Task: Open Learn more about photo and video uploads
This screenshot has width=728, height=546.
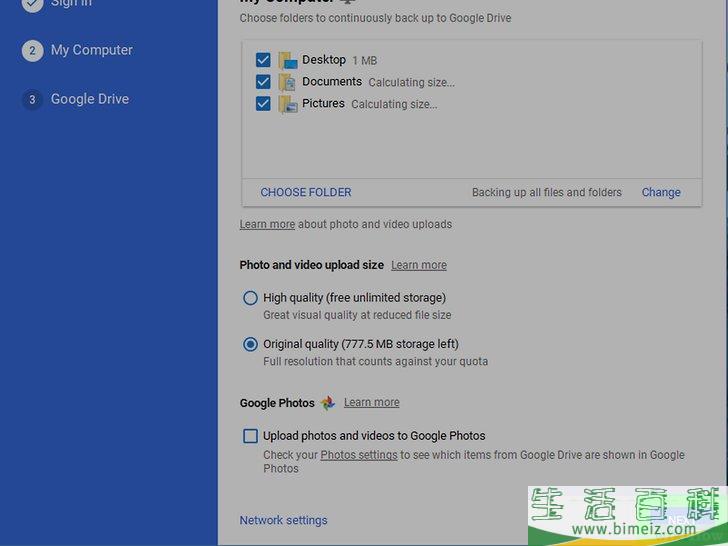Action: click(267, 224)
